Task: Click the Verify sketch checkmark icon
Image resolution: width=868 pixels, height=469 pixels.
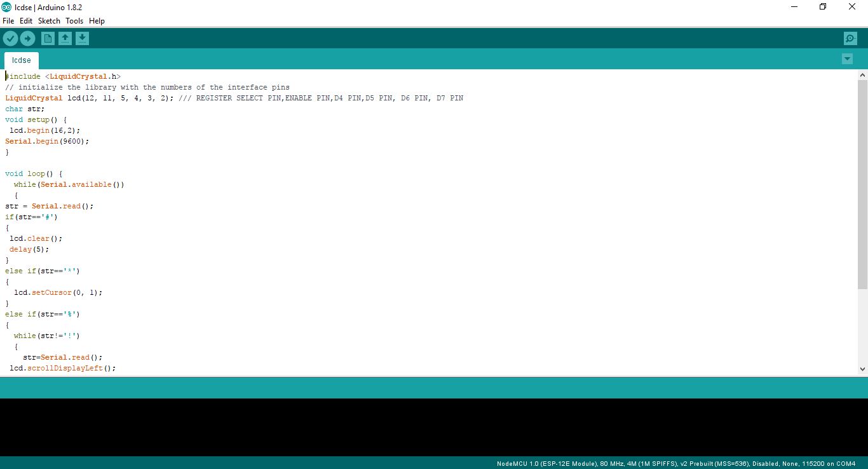Action: click(x=10, y=39)
